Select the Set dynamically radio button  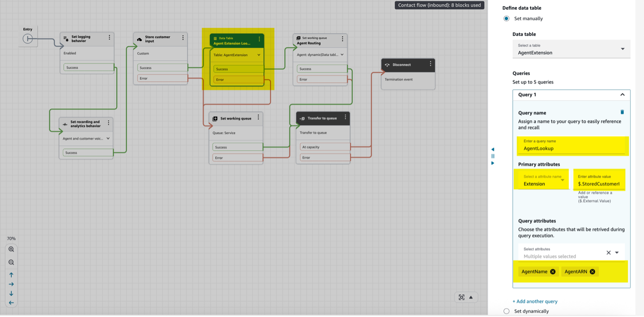507,311
